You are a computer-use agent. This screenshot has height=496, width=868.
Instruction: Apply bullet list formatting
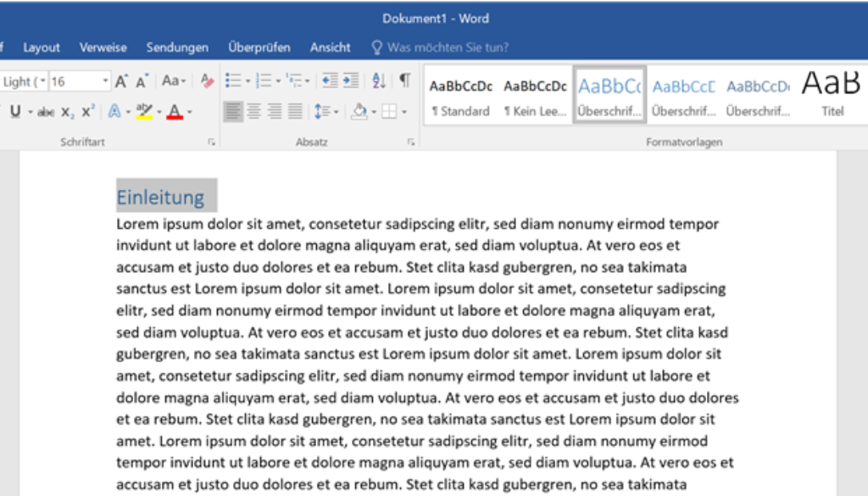(233, 81)
